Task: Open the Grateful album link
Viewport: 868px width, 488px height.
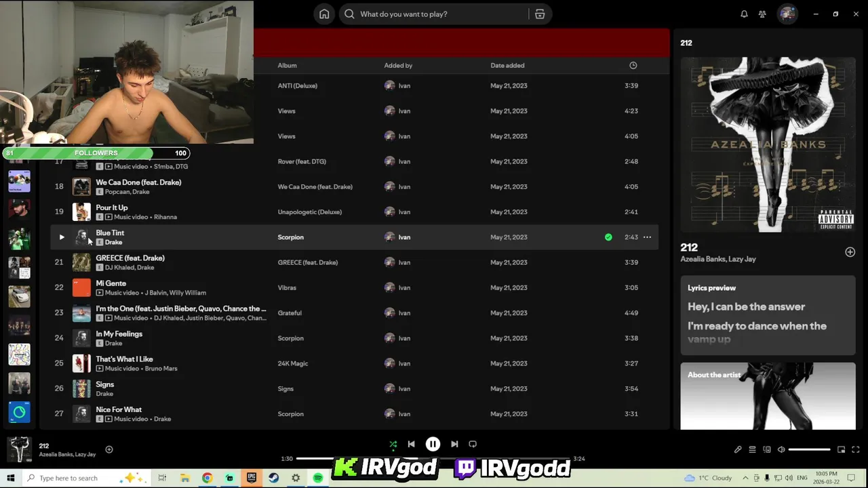Action: point(290,313)
